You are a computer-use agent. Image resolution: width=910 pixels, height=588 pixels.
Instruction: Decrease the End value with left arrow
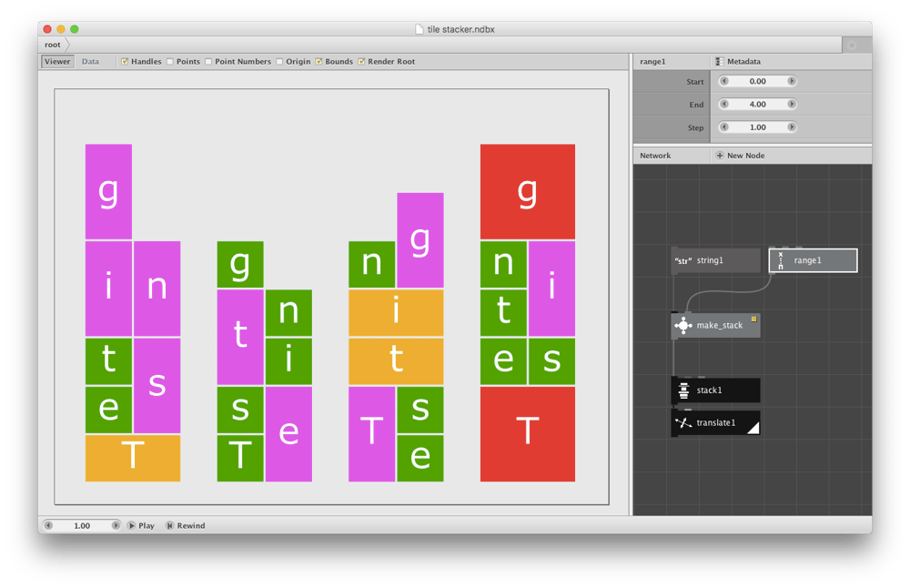(723, 105)
